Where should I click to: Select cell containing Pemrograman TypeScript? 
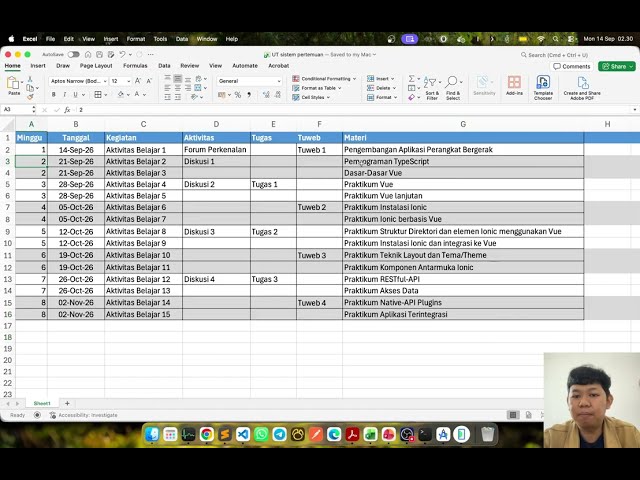click(x=463, y=161)
